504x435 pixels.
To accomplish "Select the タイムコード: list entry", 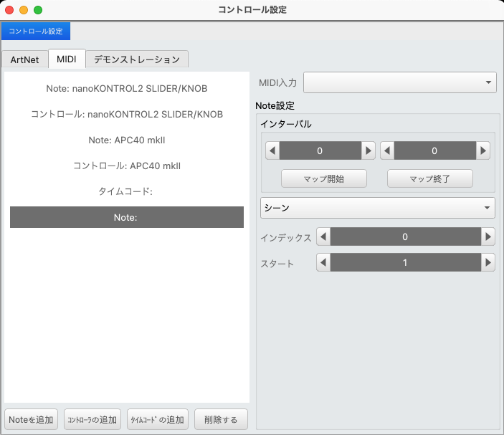I will coord(127,191).
